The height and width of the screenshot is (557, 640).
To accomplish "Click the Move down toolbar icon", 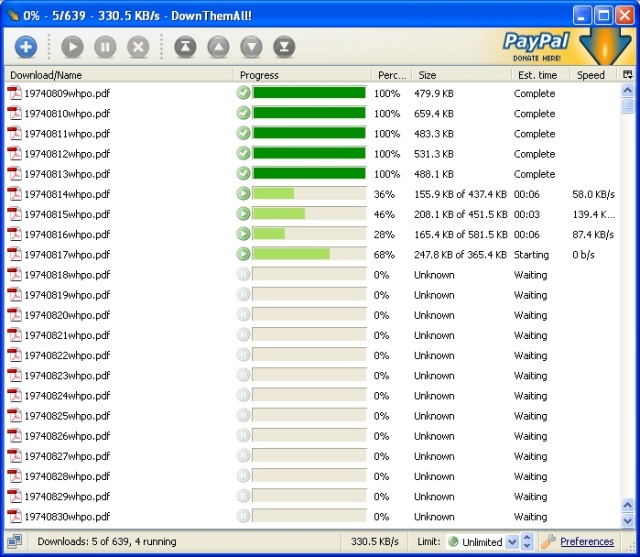I will (x=251, y=47).
